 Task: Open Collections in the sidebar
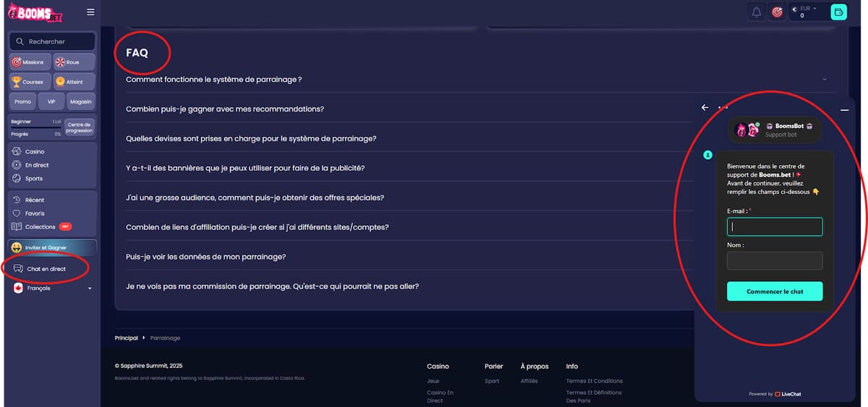41,227
